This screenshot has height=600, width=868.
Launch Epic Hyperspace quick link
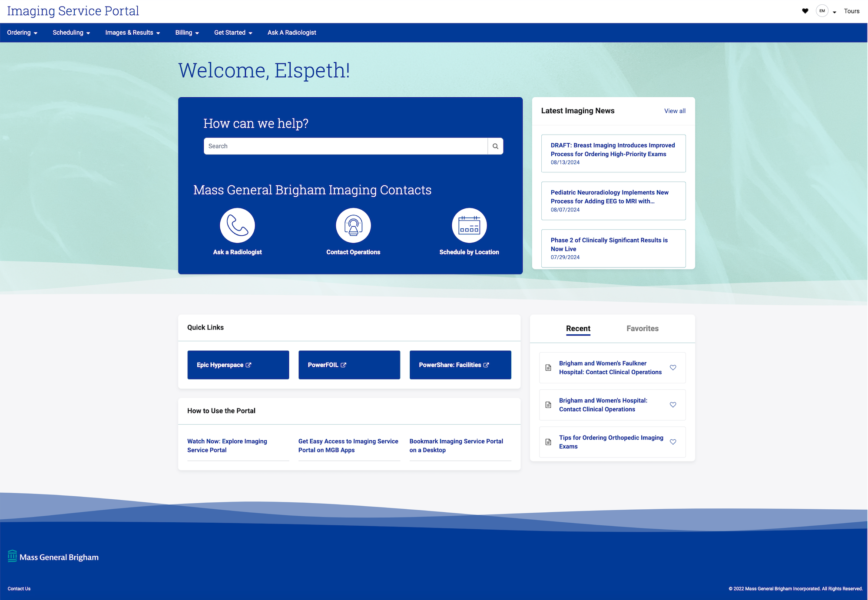(238, 365)
